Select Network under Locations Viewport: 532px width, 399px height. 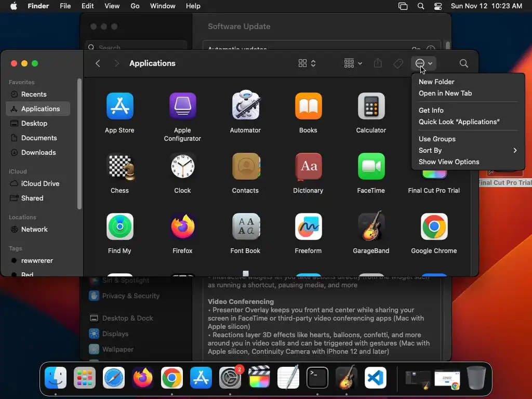point(38,229)
